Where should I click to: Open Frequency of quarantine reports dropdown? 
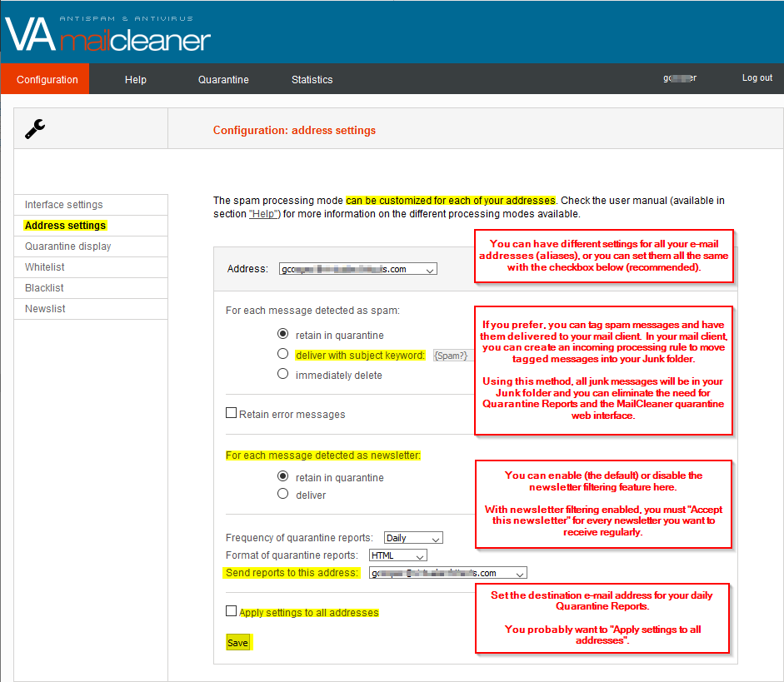[x=413, y=538]
